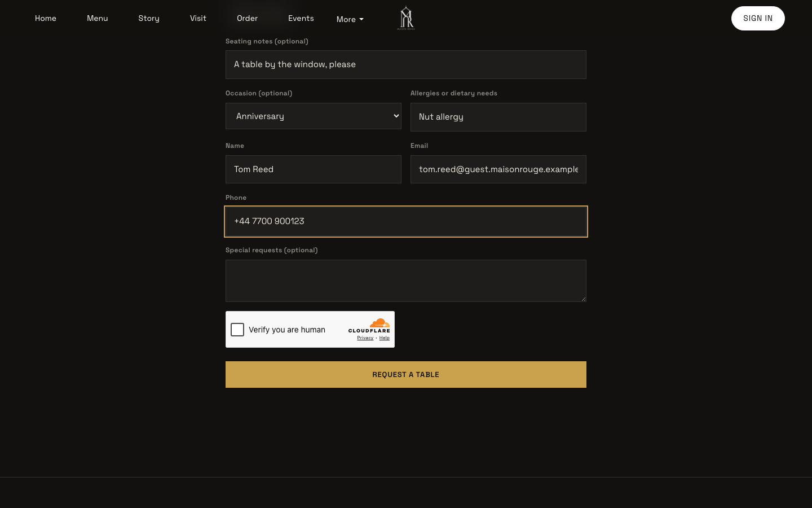
Task: Click the Allergies or dietary needs field
Action: point(498,117)
